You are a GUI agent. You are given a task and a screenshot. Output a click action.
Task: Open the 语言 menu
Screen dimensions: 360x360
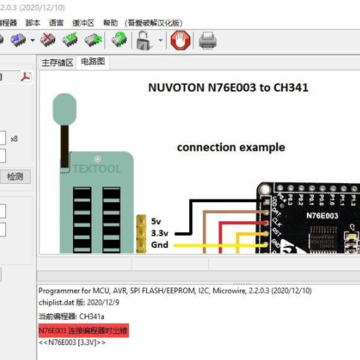(x=56, y=23)
